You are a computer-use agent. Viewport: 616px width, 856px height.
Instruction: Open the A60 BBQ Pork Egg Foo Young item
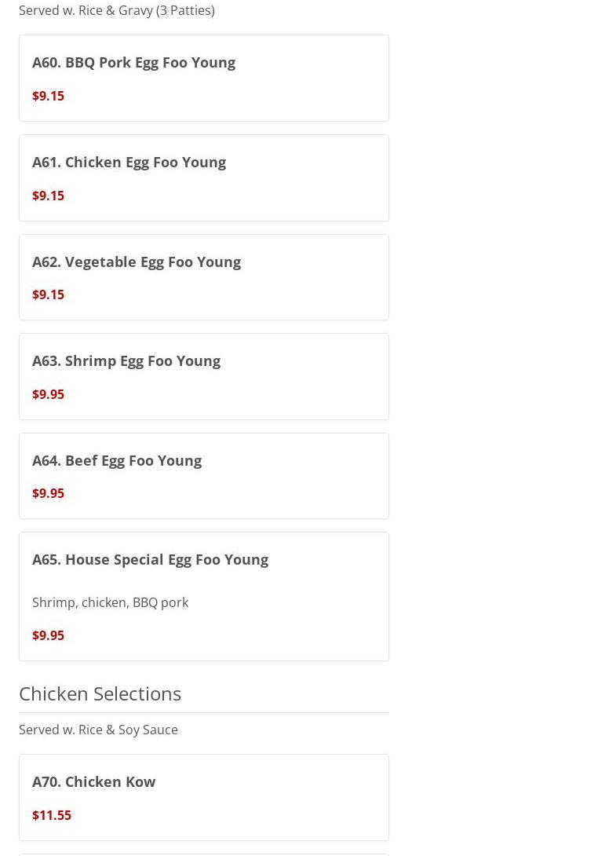tap(133, 62)
